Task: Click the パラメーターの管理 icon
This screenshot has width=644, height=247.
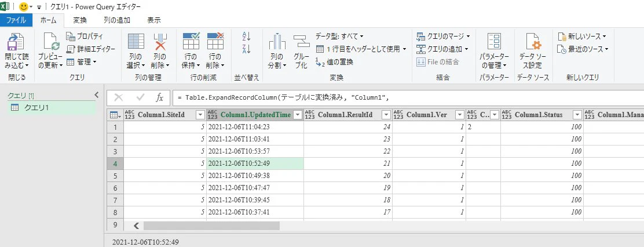Action: pyautogui.click(x=494, y=42)
